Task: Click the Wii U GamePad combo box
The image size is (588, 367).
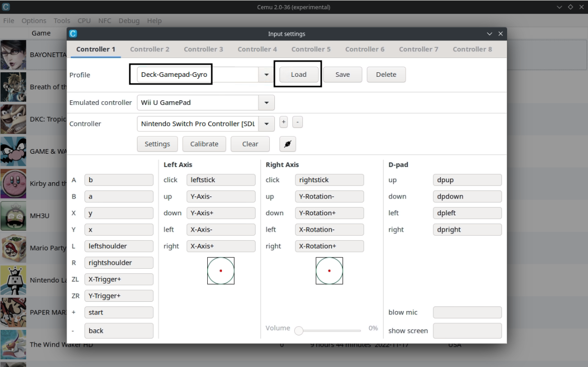Action: click(x=206, y=103)
